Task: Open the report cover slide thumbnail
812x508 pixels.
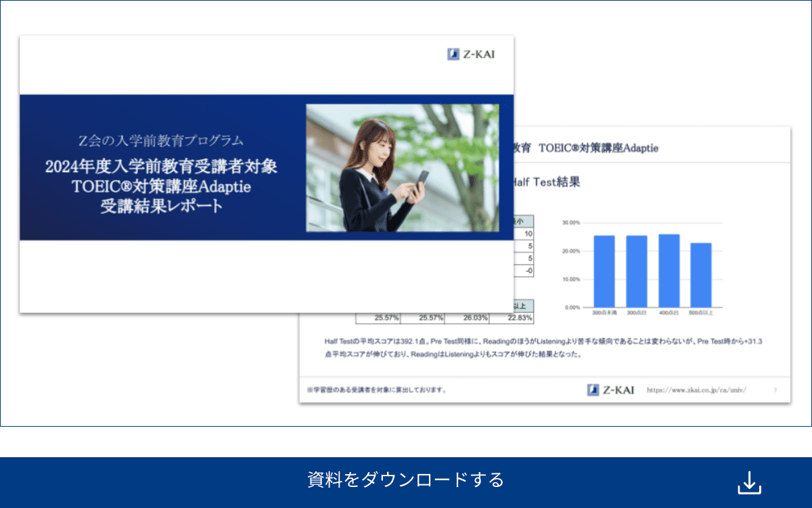Action: pos(267,174)
